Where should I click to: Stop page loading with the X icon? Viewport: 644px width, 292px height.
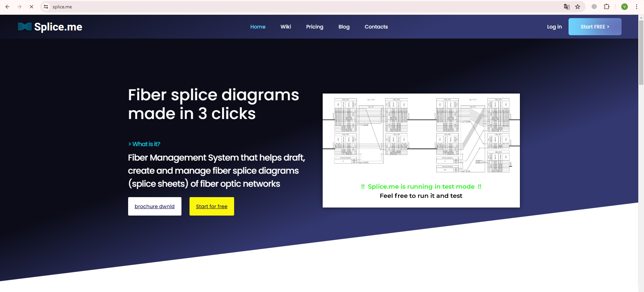pos(32,7)
